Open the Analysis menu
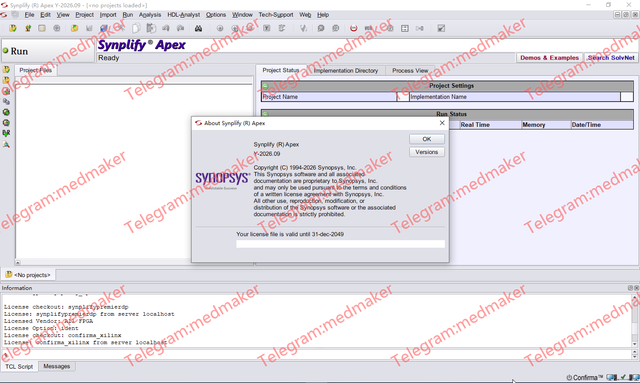 point(150,15)
